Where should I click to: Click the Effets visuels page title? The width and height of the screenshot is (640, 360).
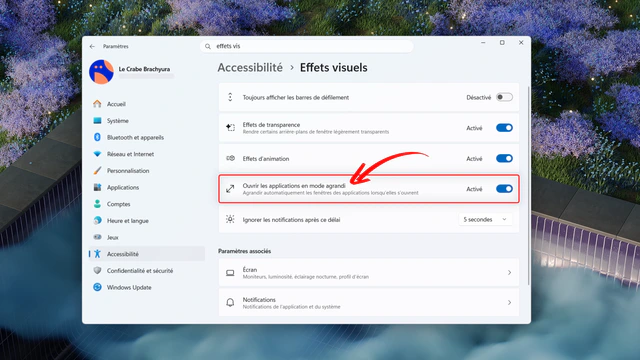pos(333,67)
